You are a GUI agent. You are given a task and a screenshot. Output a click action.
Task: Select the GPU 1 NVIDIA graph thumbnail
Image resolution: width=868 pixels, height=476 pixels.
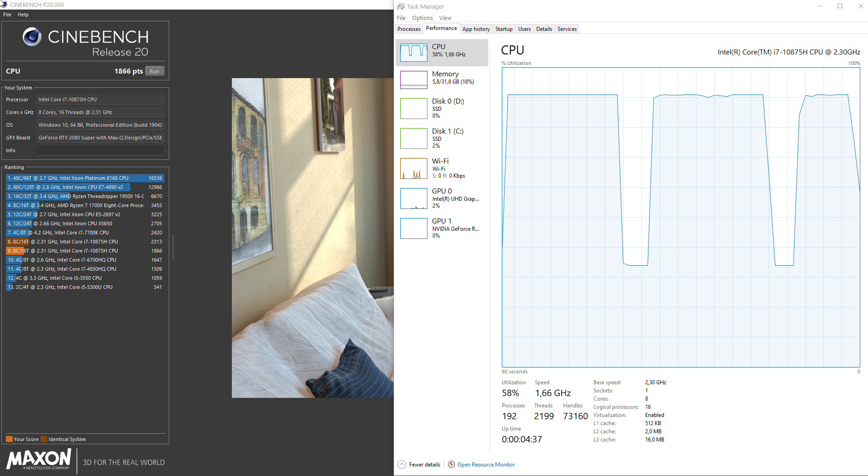[413, 228]
